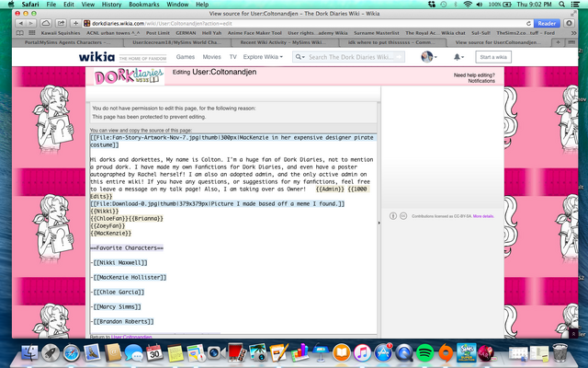Open a new tab with the plus button

[558, 42]
